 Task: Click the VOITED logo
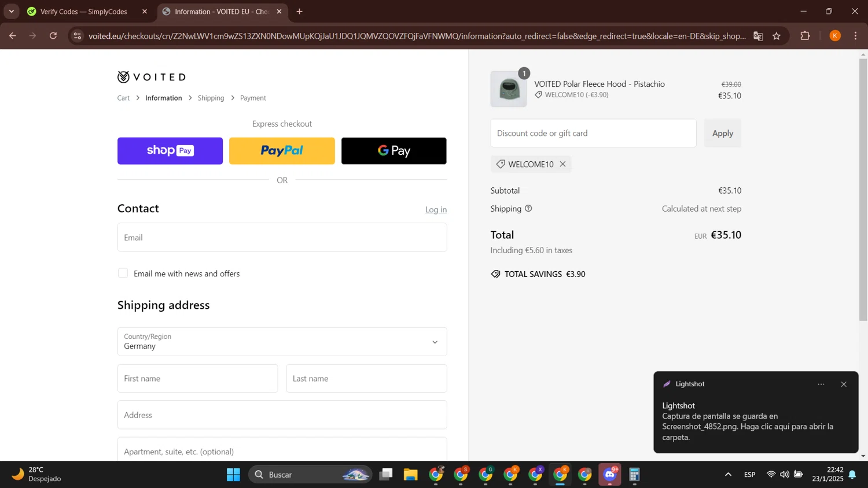pos(152,77)
